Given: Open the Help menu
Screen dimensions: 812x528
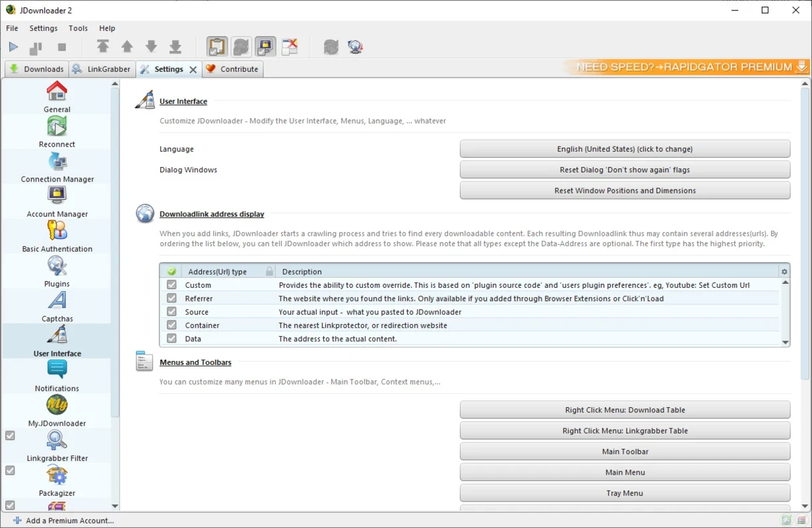Looking at the screenshot, I should [x=107, y=28].
